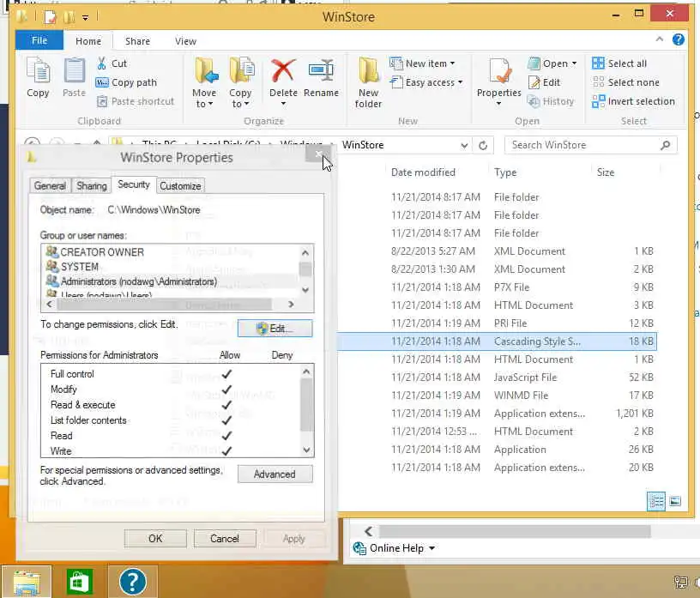Open Help question mark taskbar app
Viewport: 700px width, 598px height.
(x=133, y=582)
